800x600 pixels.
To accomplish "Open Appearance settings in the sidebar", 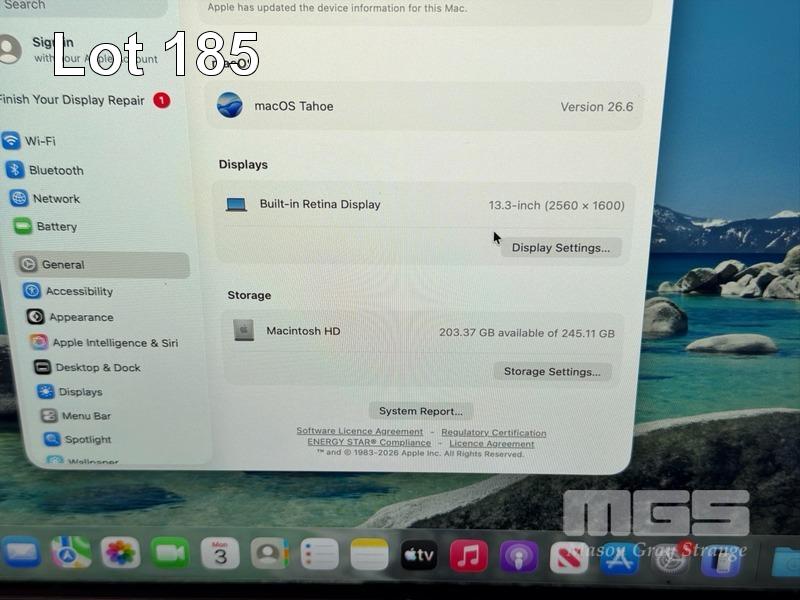I will (x=70, y=317).
